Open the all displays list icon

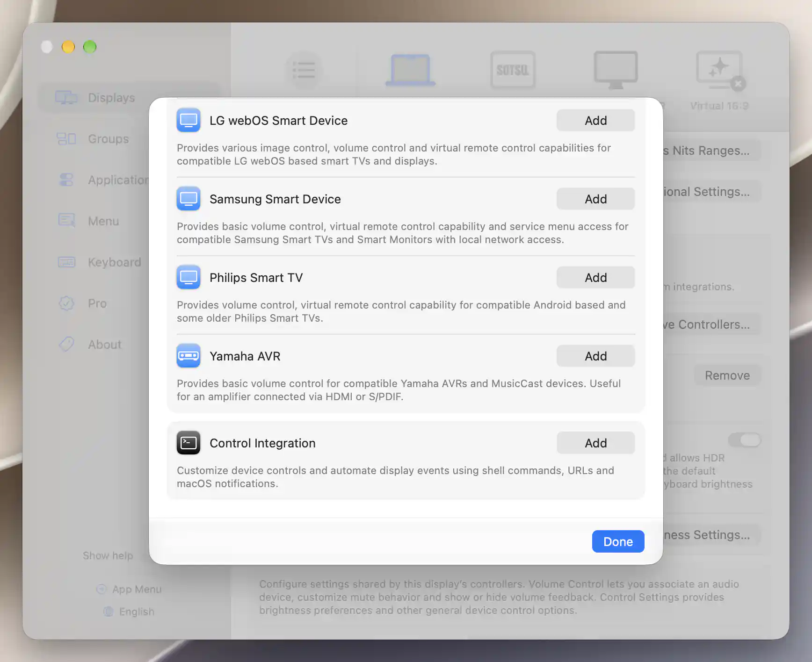coord(304,71)
